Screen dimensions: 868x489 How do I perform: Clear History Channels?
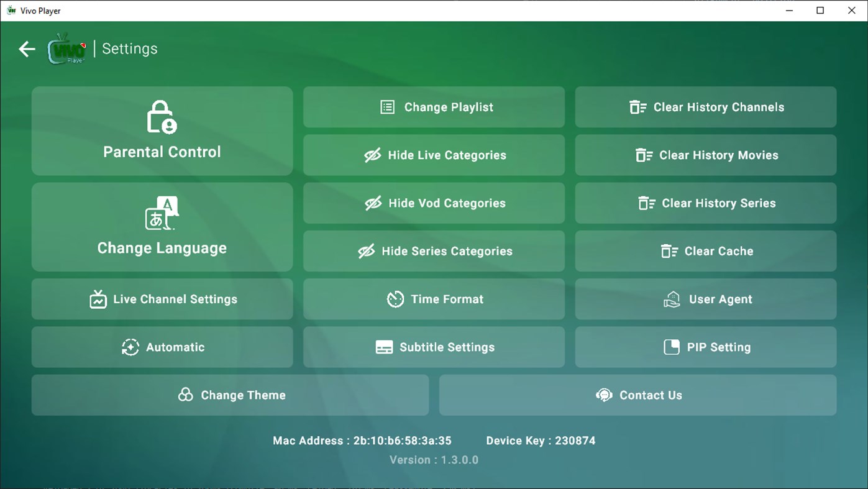tap(705, 107)
